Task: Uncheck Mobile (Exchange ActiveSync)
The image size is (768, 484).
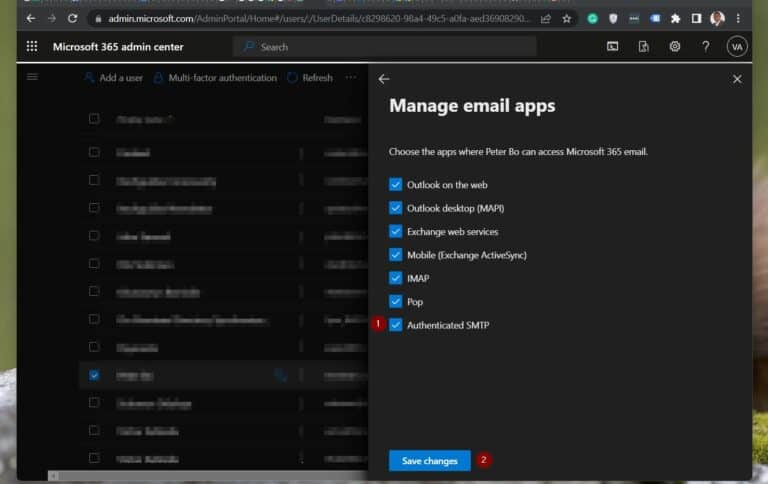Action: click(x=395, y=255)
